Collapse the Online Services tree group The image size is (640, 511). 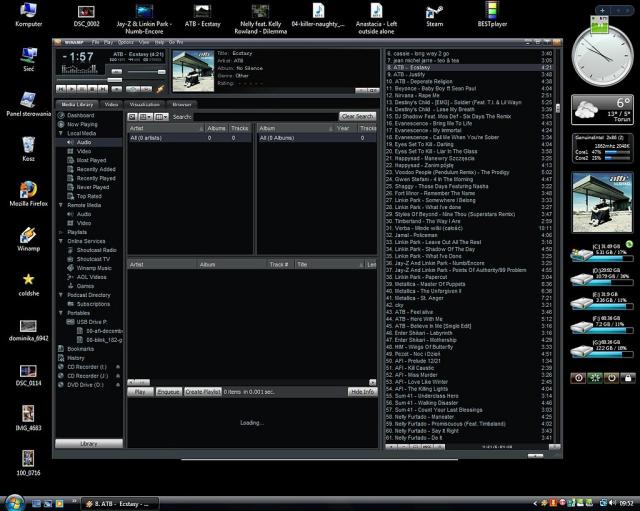[61, 241]
